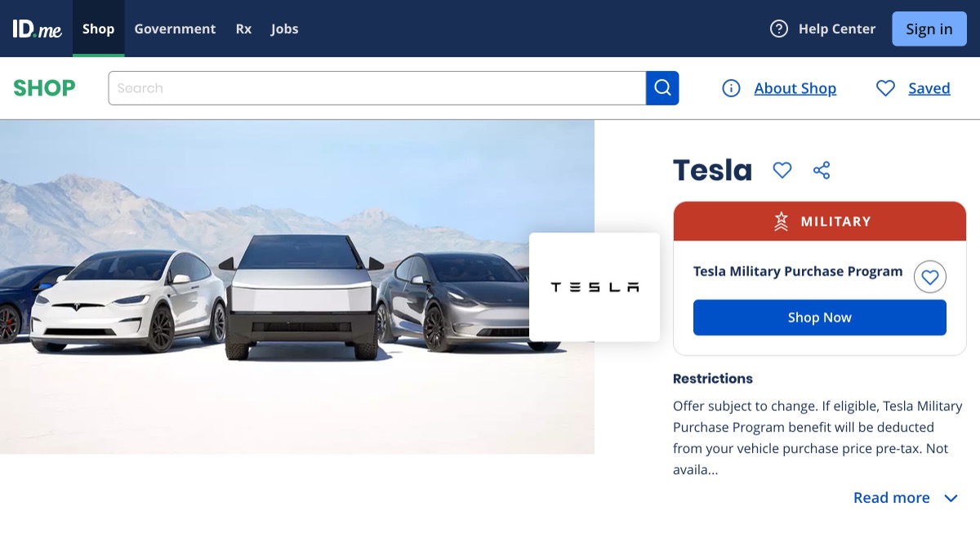Click Read more link
The height and width of the screenshot is (551, 980).
(892, 498)
